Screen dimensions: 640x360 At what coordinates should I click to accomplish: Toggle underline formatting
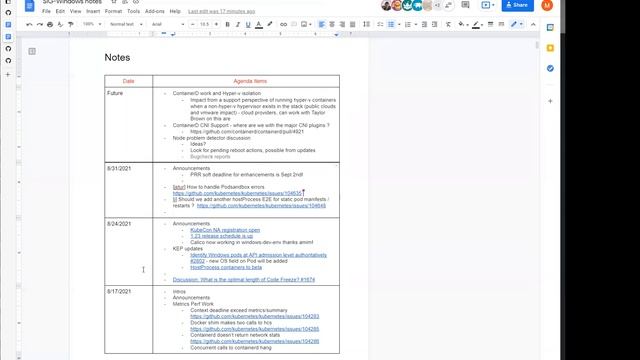[x=248, y=24]
